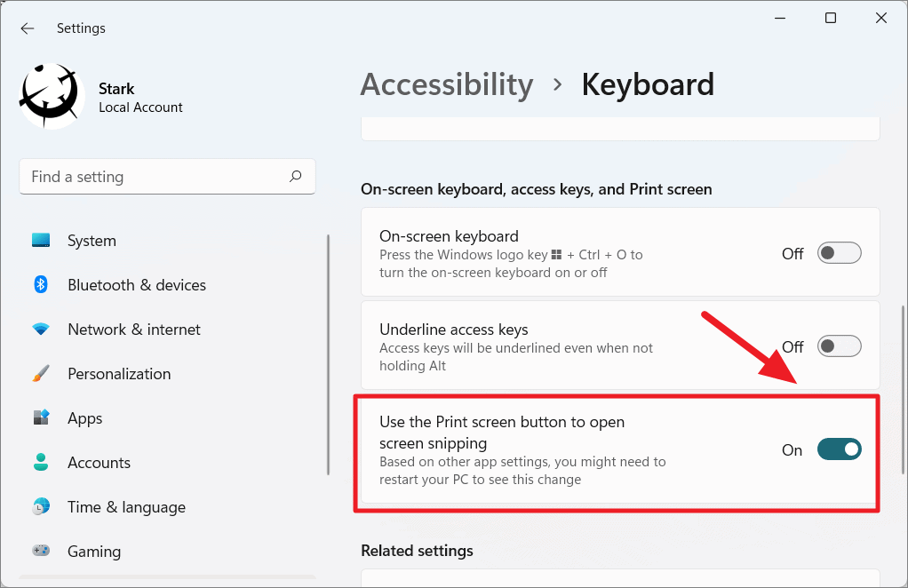Open the System settings page

92,241
